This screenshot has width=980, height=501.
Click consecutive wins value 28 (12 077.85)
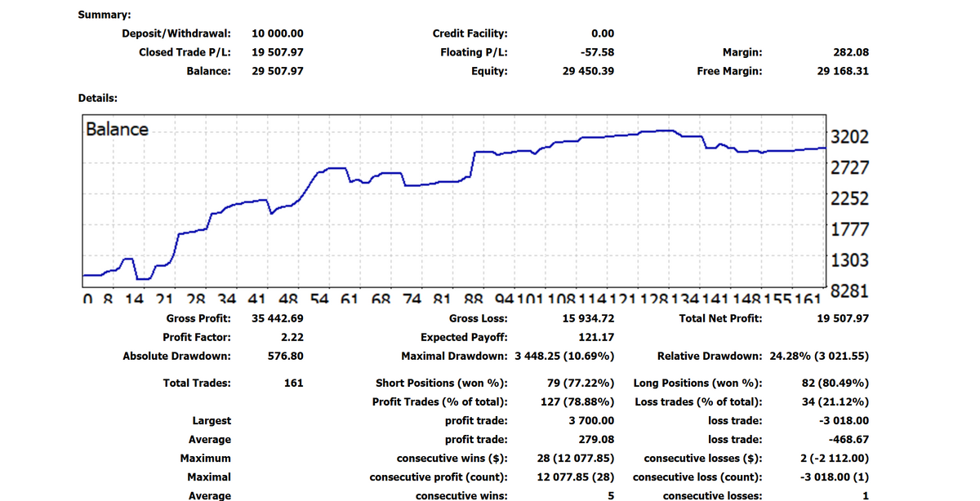[576, 459]
